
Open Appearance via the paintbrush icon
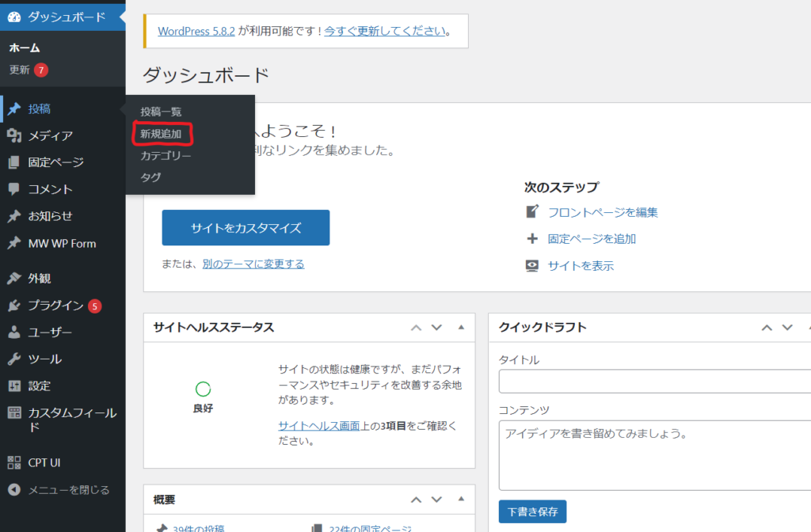coord(14,279)
